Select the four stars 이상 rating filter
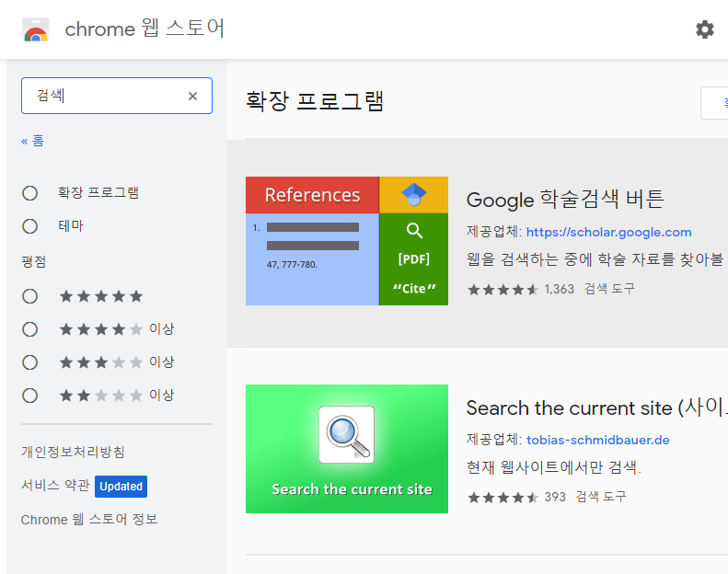 coord(30,329)
